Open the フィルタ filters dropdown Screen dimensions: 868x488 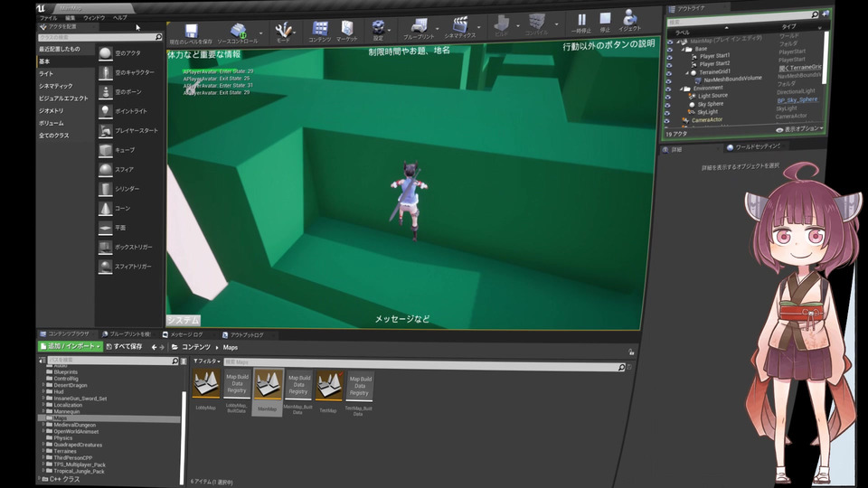pyautogui.click(x=207, y=361)
